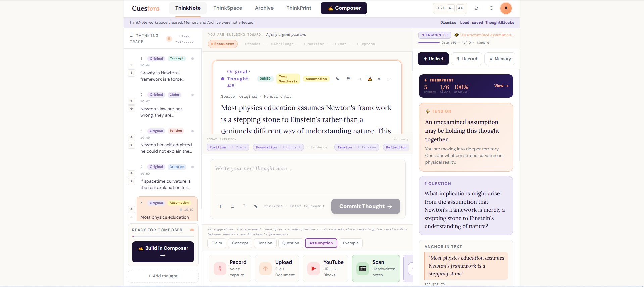Click the Encounter progress bar in right panel

(x=429, y=43)
